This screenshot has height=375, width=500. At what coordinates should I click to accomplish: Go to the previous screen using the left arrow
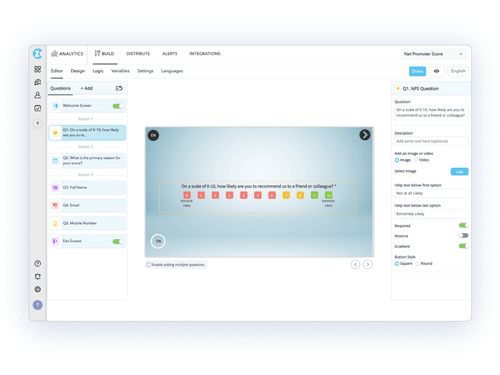355,264
